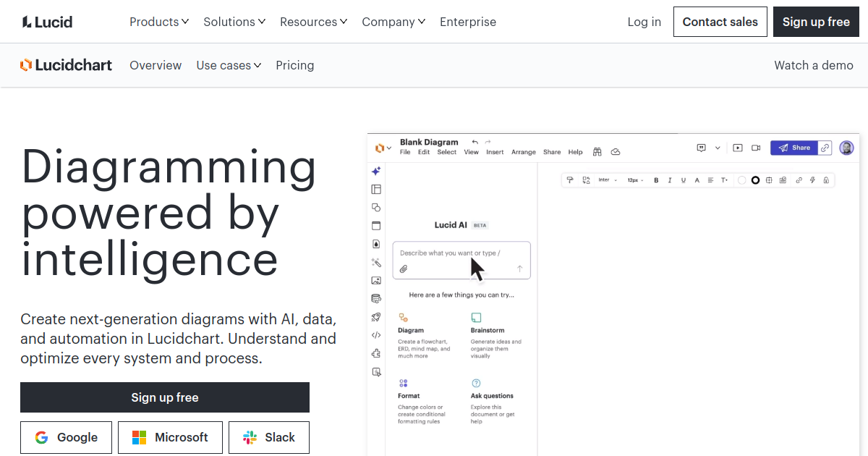This screenshot has width=868, height=456.
Task: Open the Pricing link
Action: (295, 65)
